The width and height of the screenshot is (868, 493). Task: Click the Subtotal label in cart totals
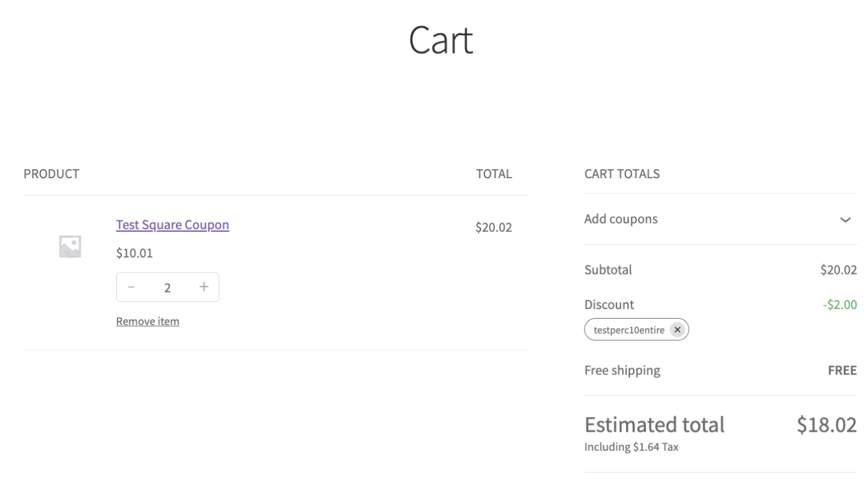[608, 269]
